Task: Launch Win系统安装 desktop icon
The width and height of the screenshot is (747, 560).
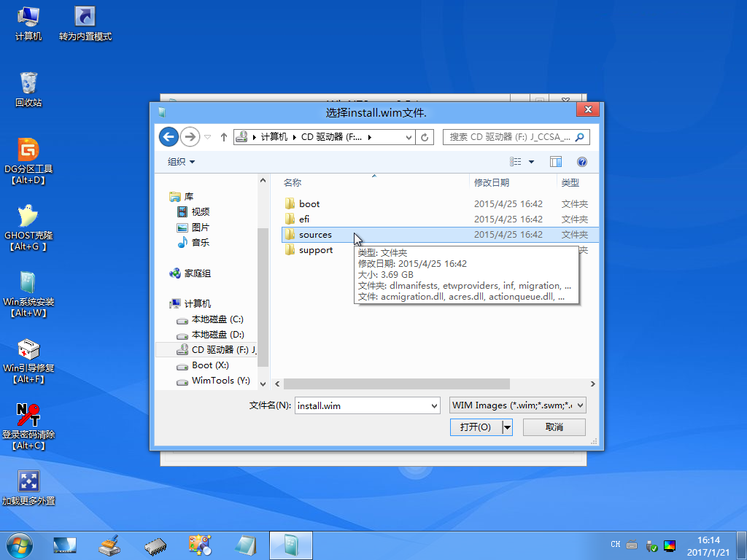Action: click(28, 295)
